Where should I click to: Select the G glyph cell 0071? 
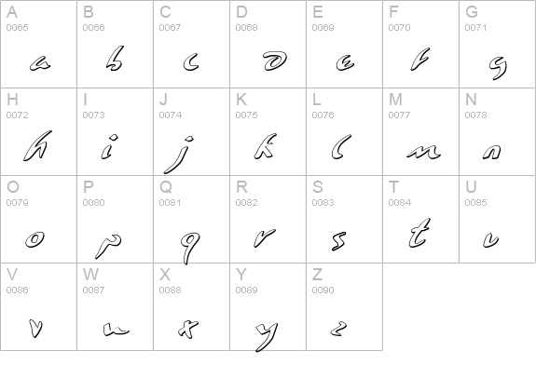click(498, 44)
